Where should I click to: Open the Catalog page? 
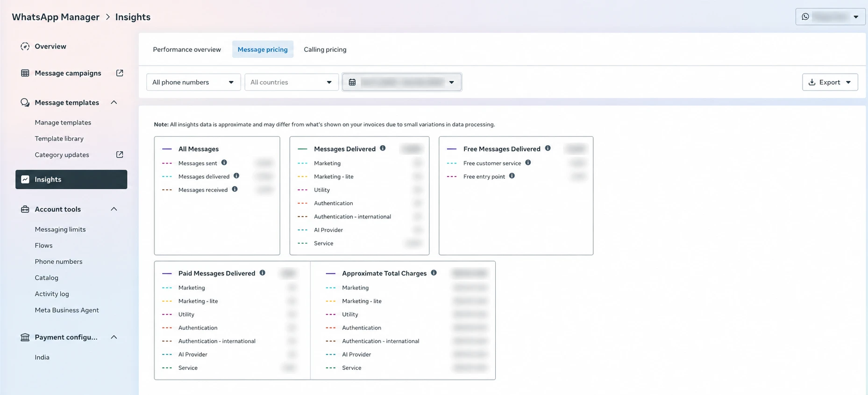47,278
